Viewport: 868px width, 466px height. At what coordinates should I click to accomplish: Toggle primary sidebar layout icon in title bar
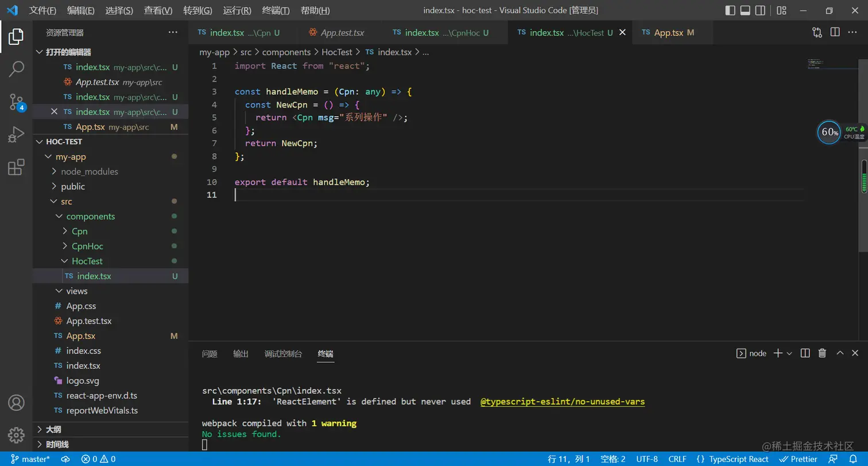pos(730,10)
